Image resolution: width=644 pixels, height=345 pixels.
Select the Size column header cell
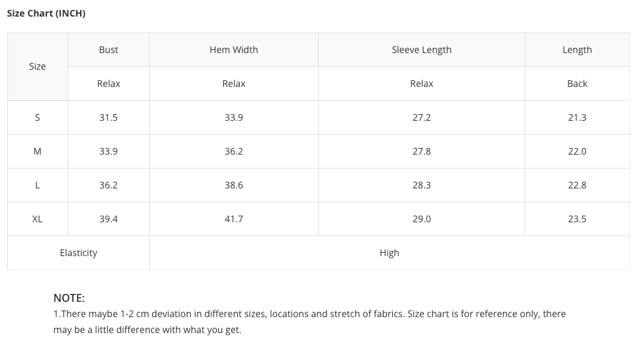click(x=38, y=66)
